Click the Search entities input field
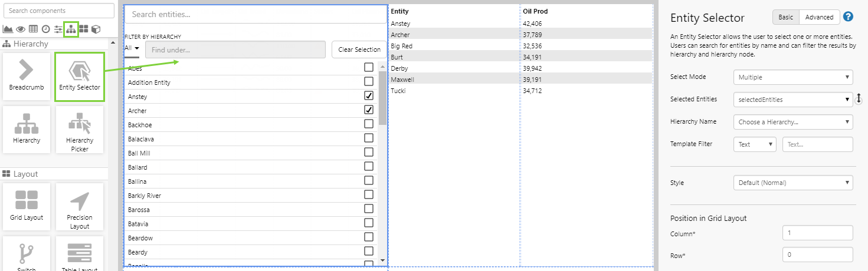Image resolution: width=868 pixels, height=271 pixels. (256, 15)
